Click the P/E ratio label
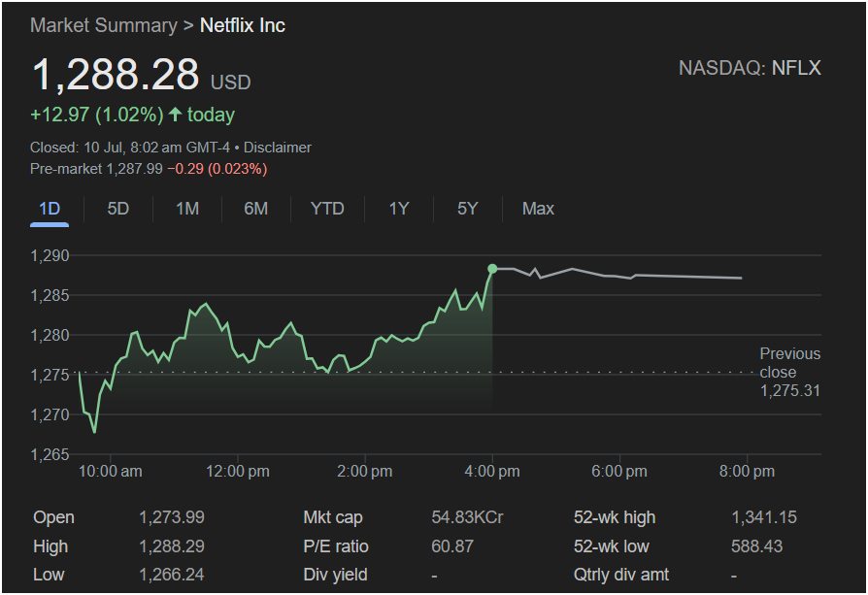The width and height of the screenshot is (868, 595). click(x=336, y=546)
